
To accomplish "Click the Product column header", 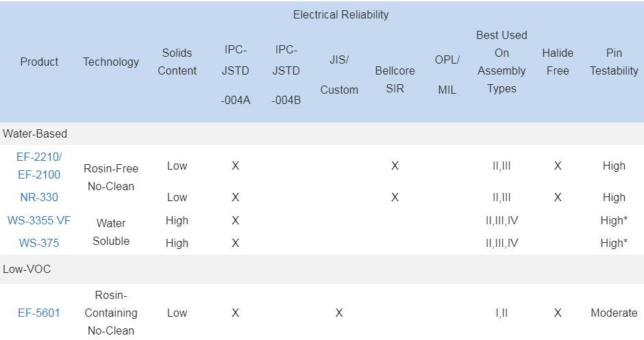I will [x=39, y=62].
